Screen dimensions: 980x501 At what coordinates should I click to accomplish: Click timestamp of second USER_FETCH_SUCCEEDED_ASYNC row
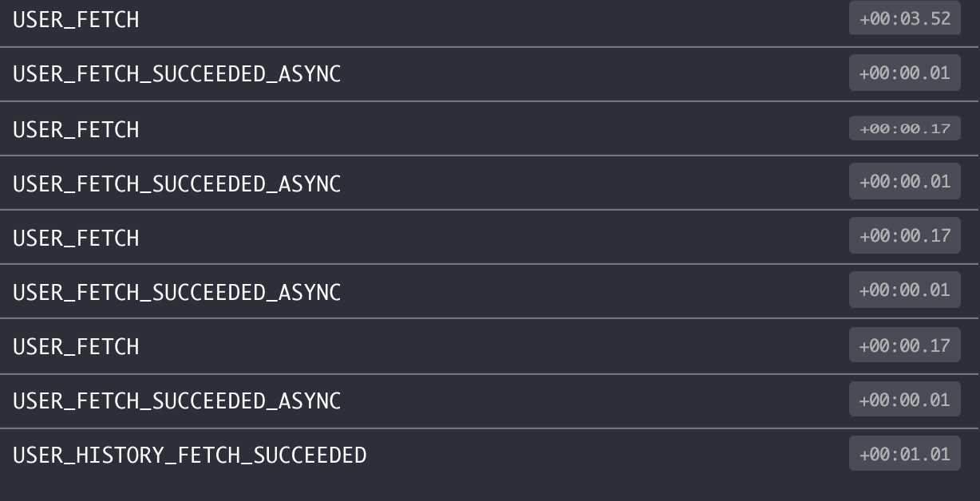(x=904, y=181)
